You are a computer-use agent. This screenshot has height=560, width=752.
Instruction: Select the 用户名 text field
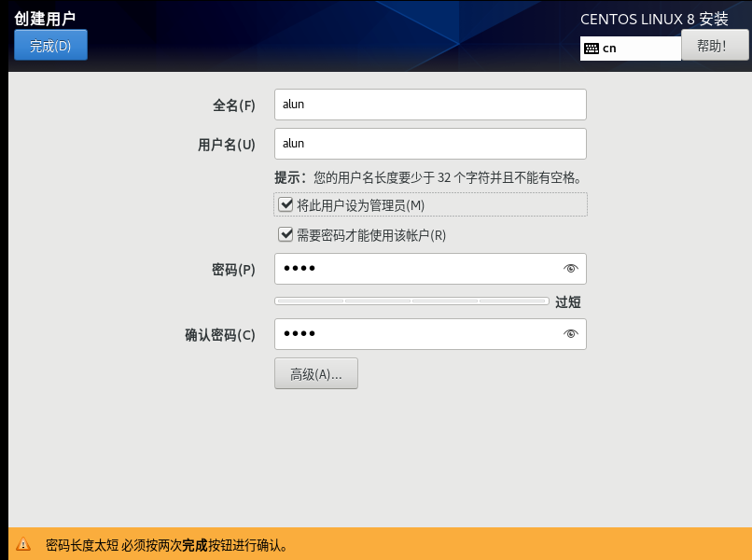pyautogui.click(x=429, y=143)
